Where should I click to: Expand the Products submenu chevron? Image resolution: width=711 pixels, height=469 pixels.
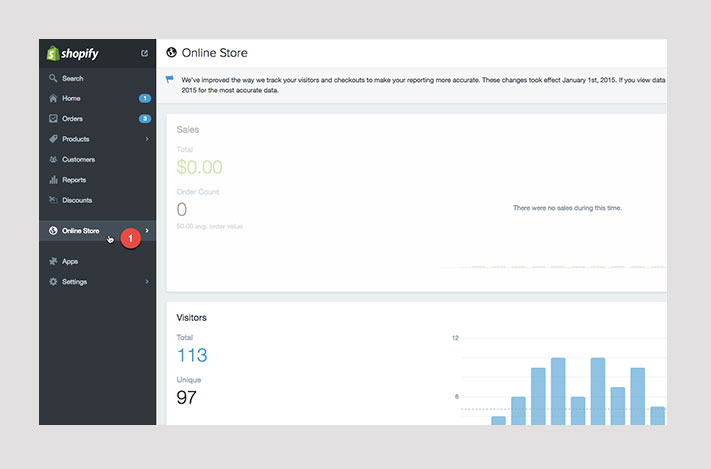pyautogui.click(x=147, y=139)
